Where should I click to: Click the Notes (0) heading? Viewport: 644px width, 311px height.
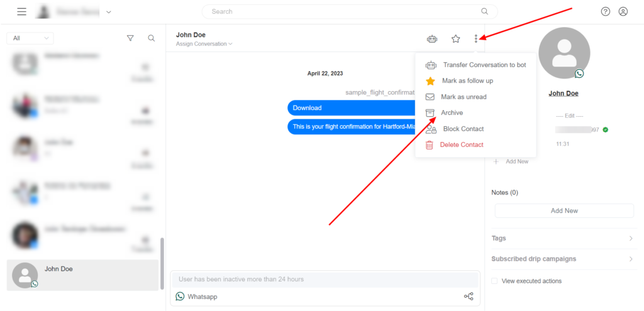(x=504, y=192)
